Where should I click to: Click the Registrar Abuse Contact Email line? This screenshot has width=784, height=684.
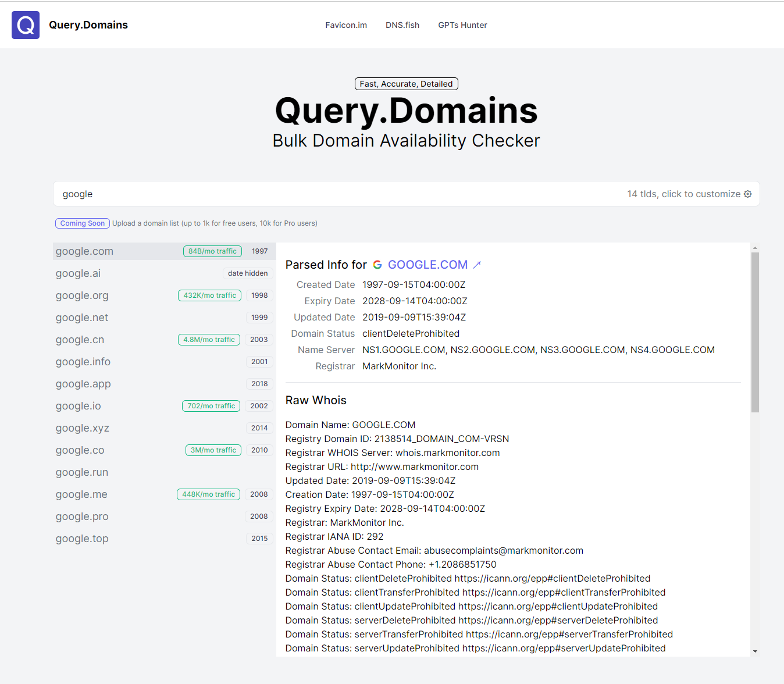434,550
